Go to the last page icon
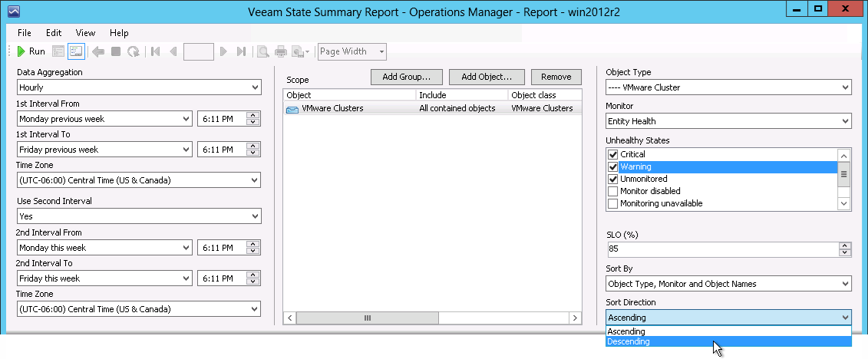This screenshot has width=868, height=359. pyautogui.click(x=241, y=51)
